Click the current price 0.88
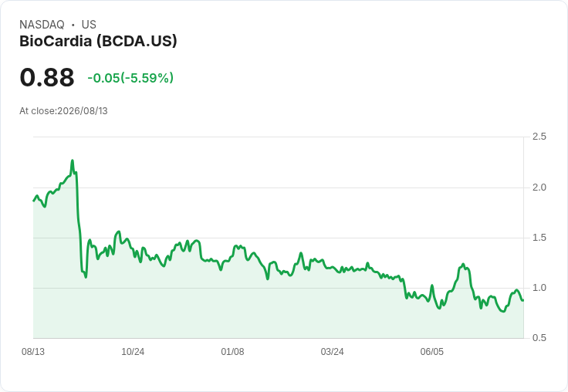 click(47, 78)
